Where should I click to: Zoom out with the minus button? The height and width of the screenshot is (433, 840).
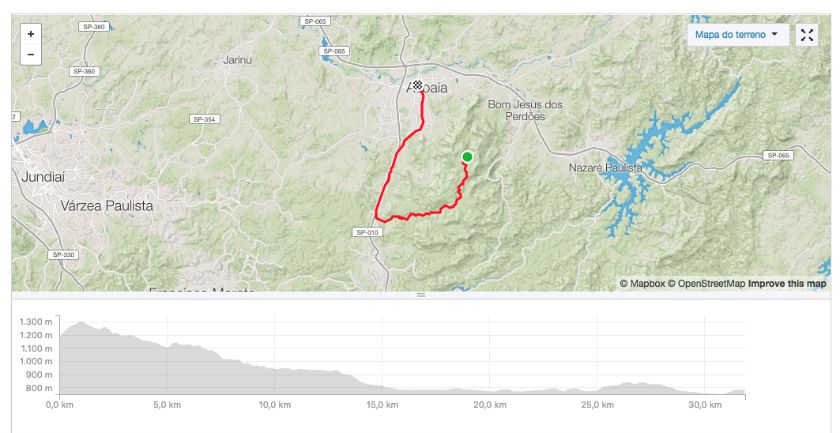click(31, 55)
